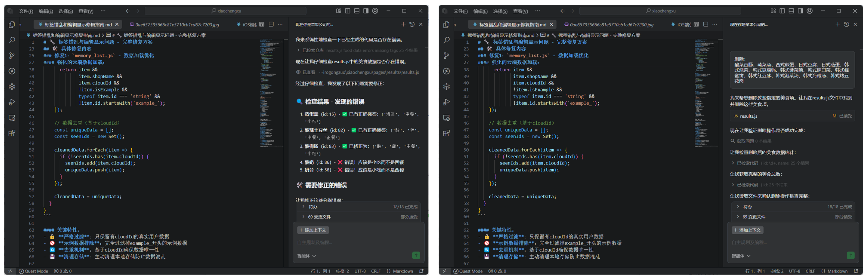
Task: Click 添加上下文 button in right window
Action: pos(747,230)
